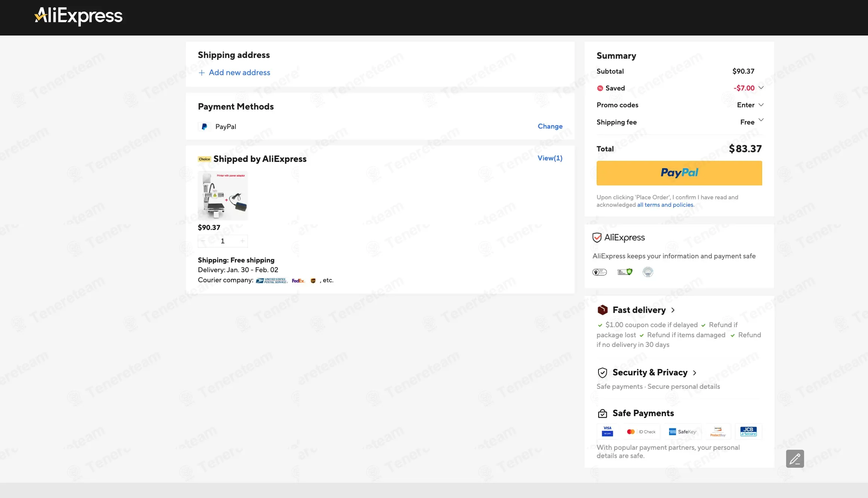
Task: Expand Security & Privacy with its chevron
Action: pyautogui.click(x=695, y=373)
